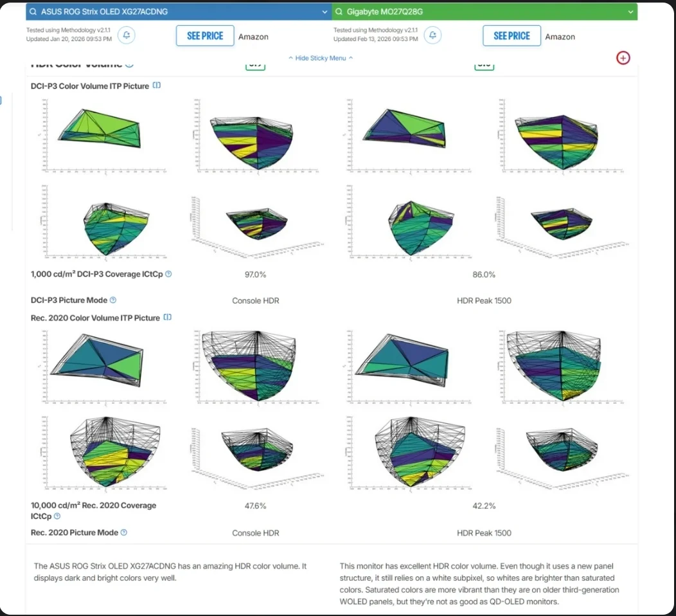Open Gigabyte Rec. 2020 top-view color volume plot
Viewport: 676px width, 616px height.
point(408,368)
